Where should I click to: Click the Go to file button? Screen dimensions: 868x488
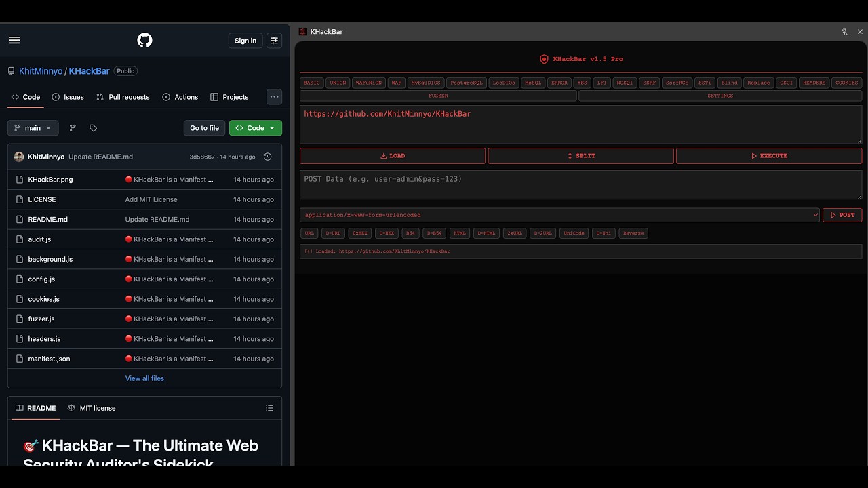[204, 128]
